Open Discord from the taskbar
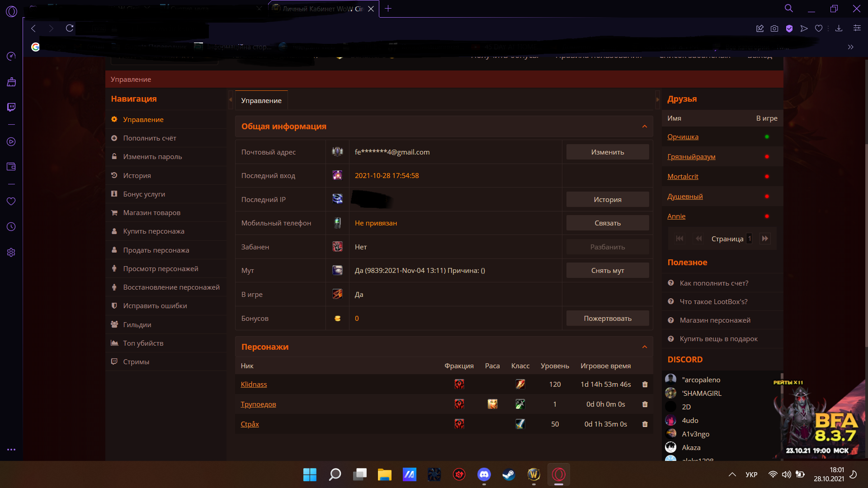Image resolution: width=868 pixels, height=488 pixels. click(x=484, y=474)
